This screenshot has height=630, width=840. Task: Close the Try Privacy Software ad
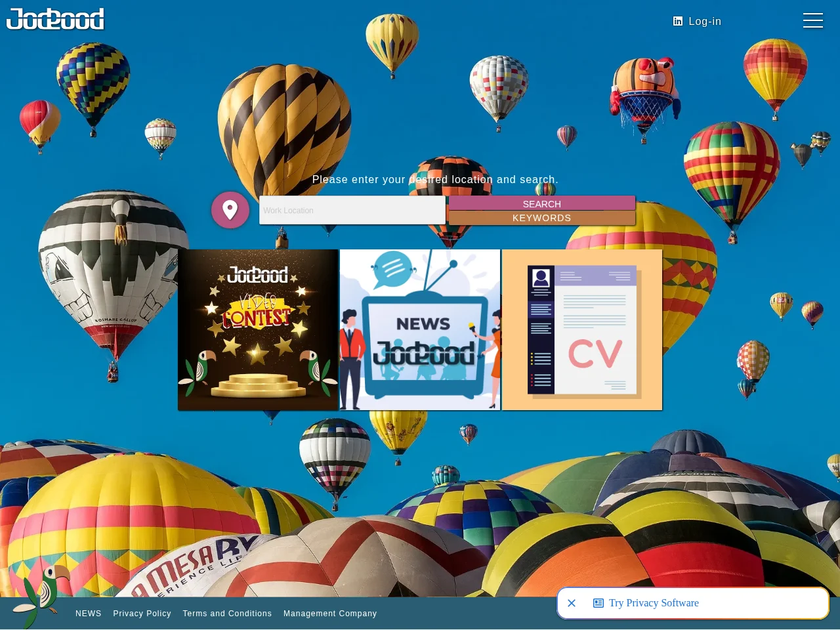tap(572, 603)
